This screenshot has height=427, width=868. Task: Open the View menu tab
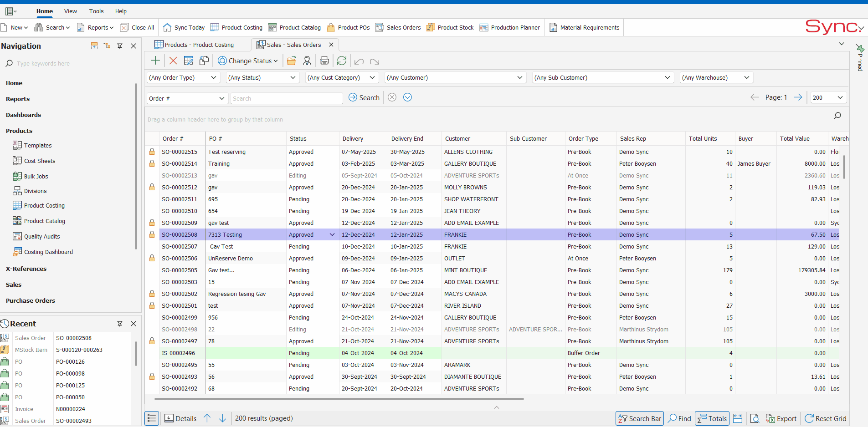pyautogui.click(x=71, y=11)
